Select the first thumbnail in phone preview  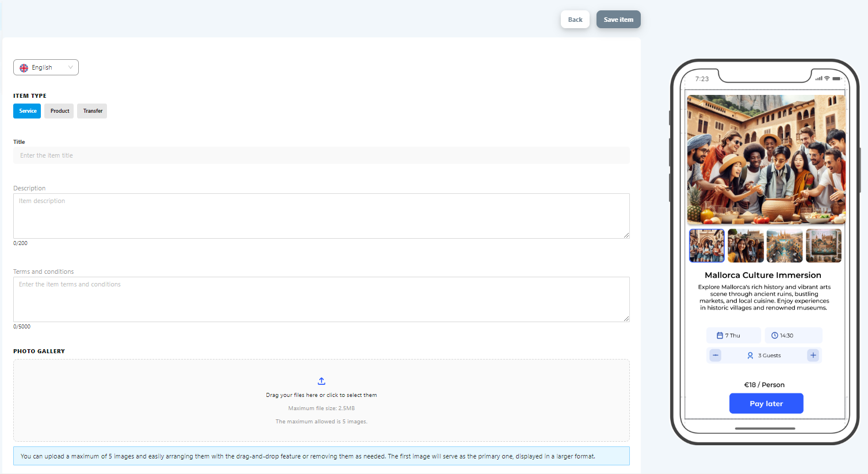click(707, 246)
